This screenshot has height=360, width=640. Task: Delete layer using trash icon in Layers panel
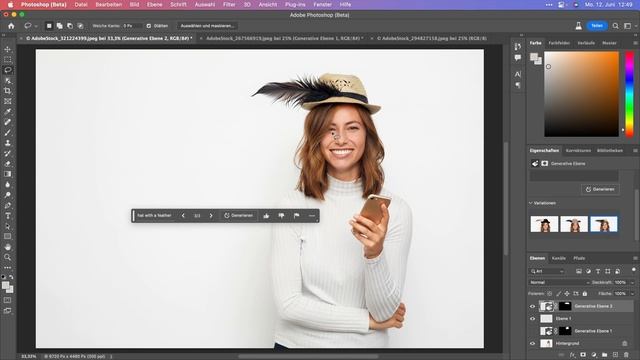pyautogui.click(x=626, y=355)
